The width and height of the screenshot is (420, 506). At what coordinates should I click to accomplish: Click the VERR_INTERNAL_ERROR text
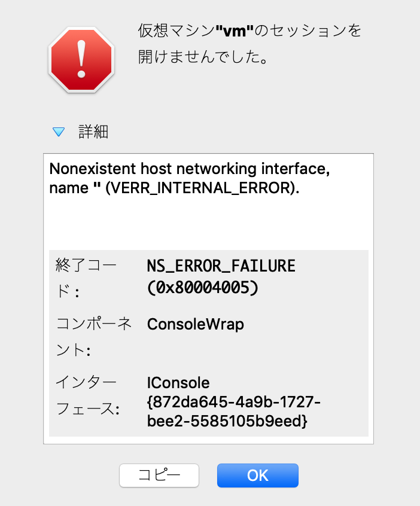click(x=202, y=188)
